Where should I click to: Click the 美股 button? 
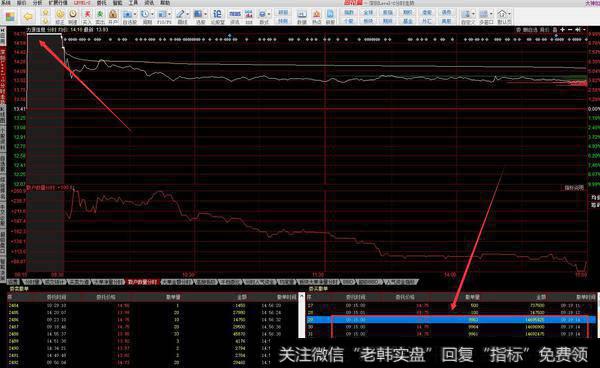447,21
